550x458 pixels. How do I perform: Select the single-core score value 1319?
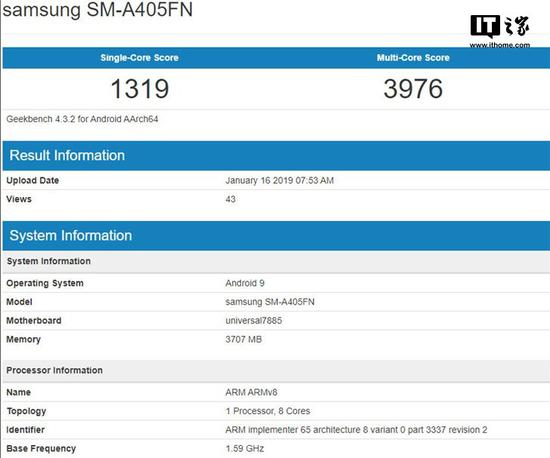(x=140, y=89)
